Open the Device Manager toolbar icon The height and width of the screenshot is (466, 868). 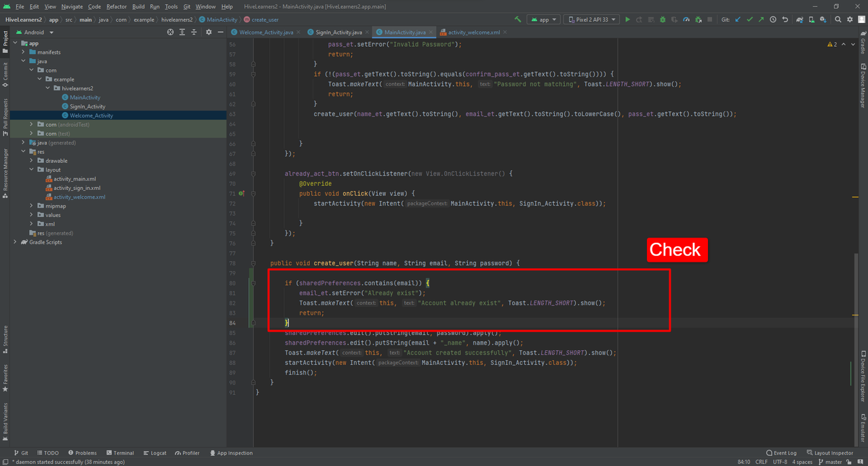coord(812,20)
